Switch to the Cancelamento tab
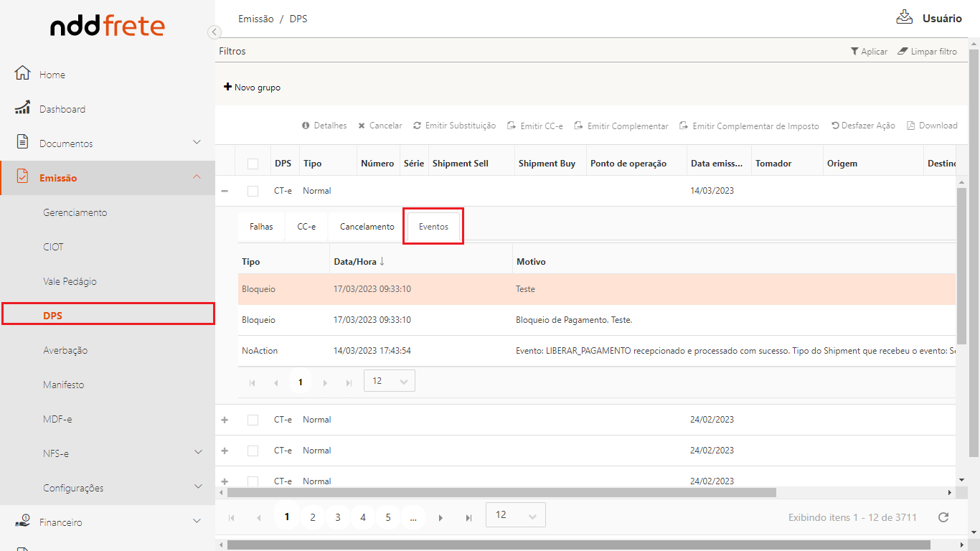The height and width of the screenshot is (551, 980). pos(367,227)
